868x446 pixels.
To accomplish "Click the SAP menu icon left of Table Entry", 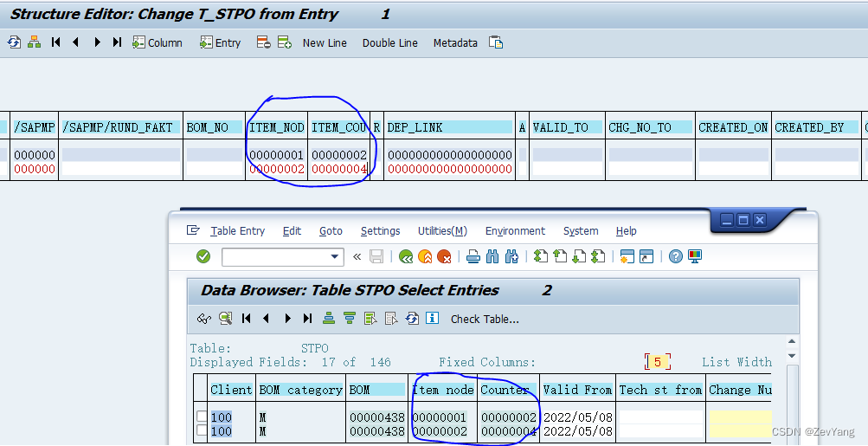I will pyautogui.click(x=193, y=229).
